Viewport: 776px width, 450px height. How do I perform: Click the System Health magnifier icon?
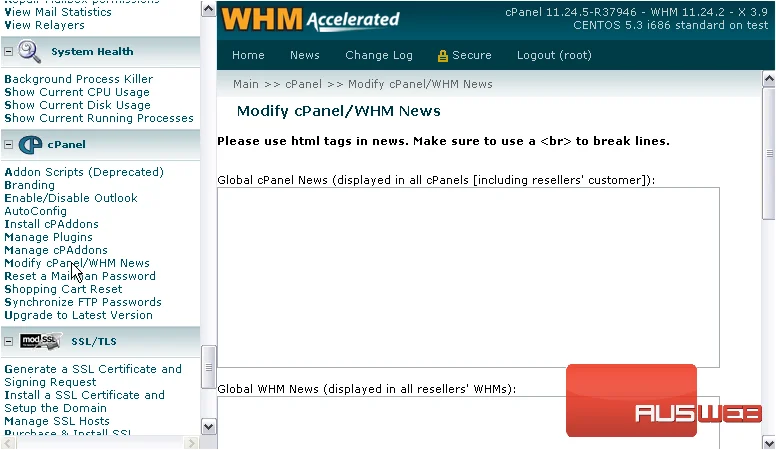30,51
